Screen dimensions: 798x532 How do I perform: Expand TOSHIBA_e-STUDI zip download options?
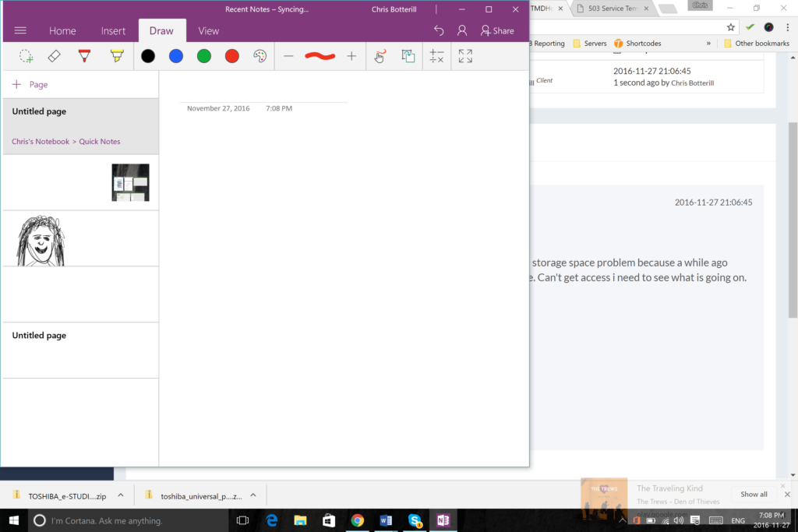pos(120,495)
